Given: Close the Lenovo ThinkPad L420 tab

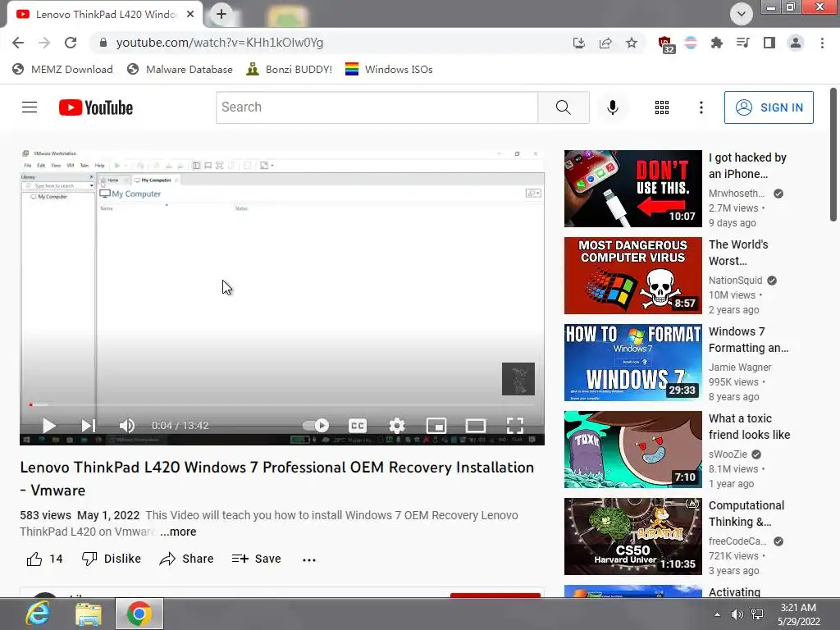Looking at the screenshot, I should (190, 15).
